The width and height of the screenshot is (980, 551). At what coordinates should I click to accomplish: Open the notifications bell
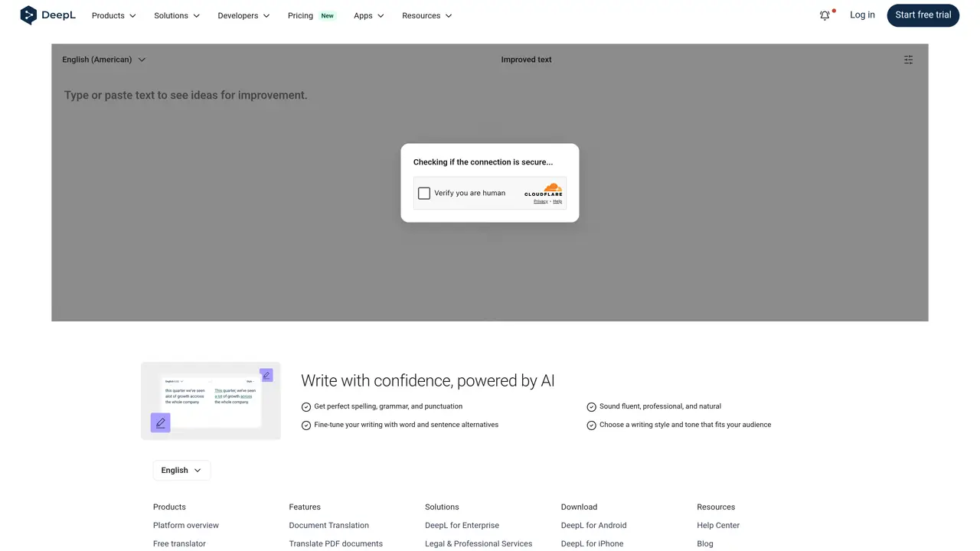click(825, 15)
